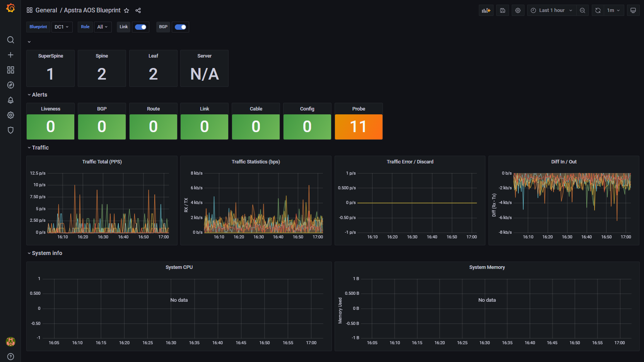Image resolution: width=644 pixels, height=362 pixels.
Task: Open the Server stat panel title
Action: pos(205,56)
